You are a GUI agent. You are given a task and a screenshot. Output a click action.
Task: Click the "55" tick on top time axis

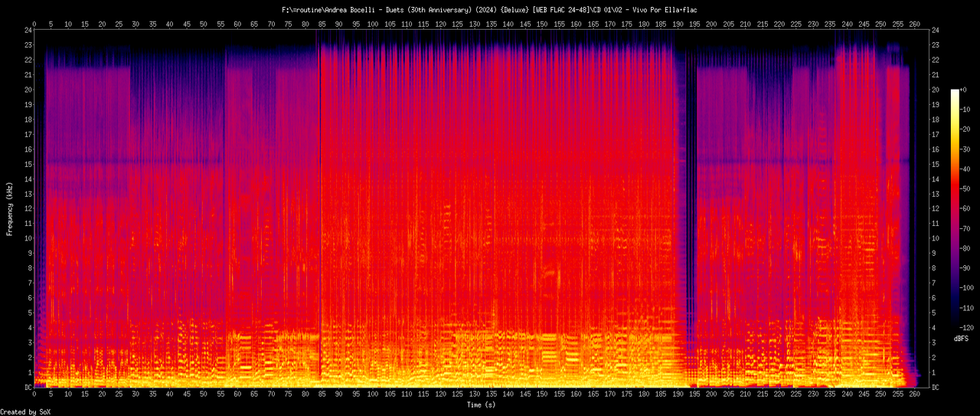pyautogui.click(x=220, y=24)
